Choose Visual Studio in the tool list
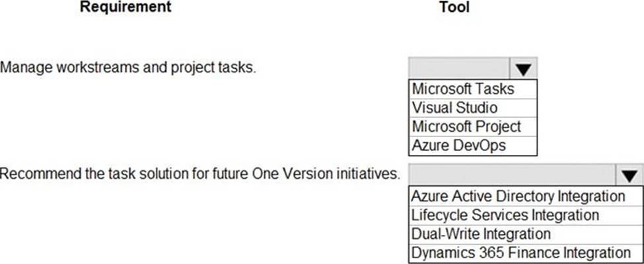The image size is (644, 264). pyautogui.click(x=473, y=108)
